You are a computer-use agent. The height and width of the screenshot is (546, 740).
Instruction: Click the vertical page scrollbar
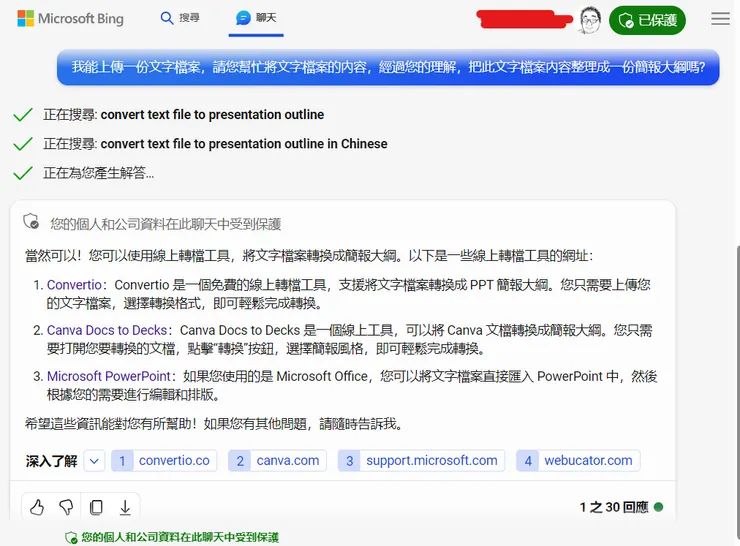pos(738,392)
